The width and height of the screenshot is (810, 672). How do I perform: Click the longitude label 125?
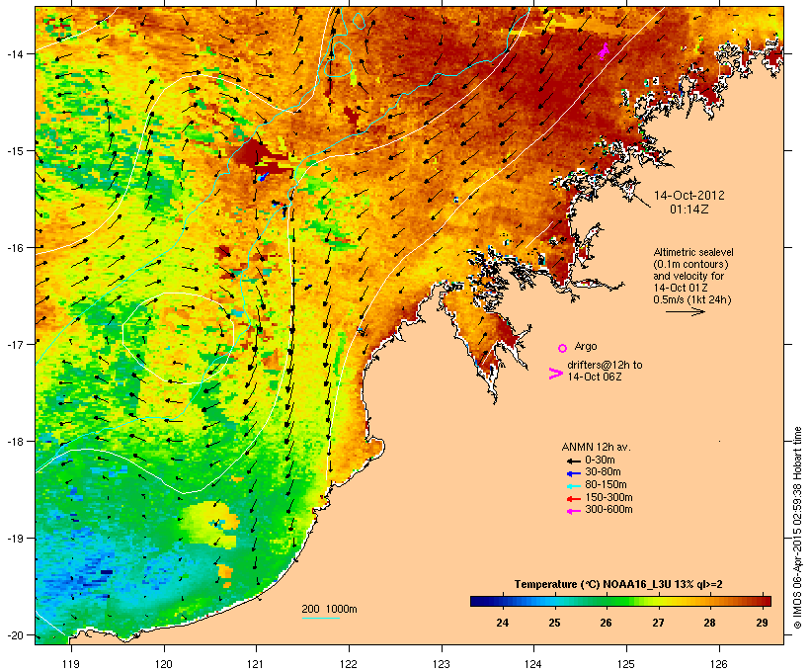(x=626, y=664)
